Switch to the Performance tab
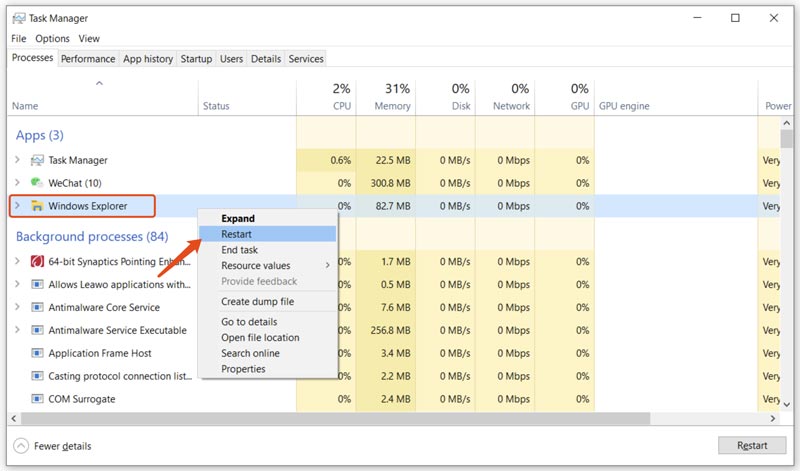 [88, 59]
